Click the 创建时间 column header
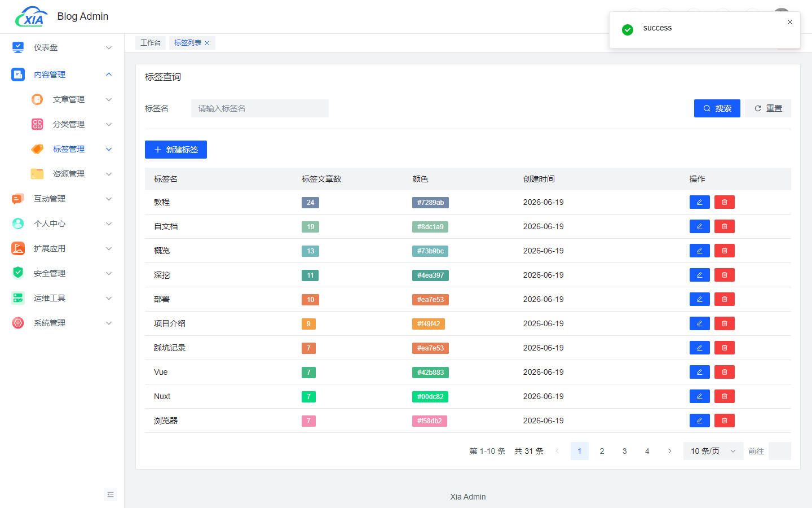The image size is (812, 508). (x=539, y=179)
